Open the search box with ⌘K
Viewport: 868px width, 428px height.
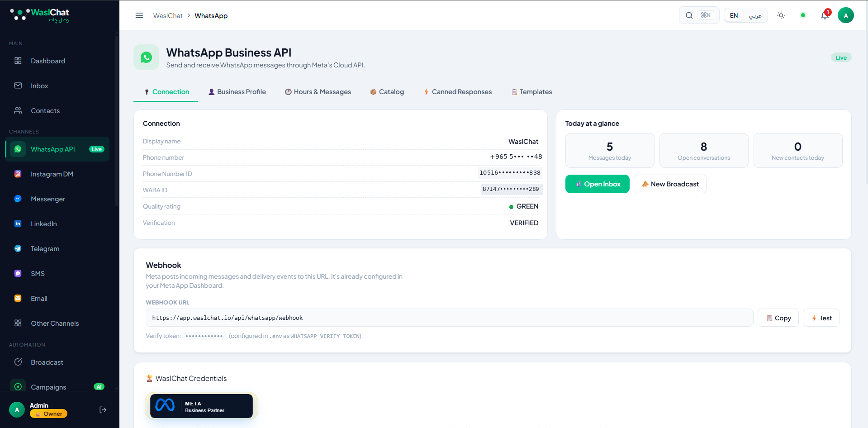pos(699,15)
